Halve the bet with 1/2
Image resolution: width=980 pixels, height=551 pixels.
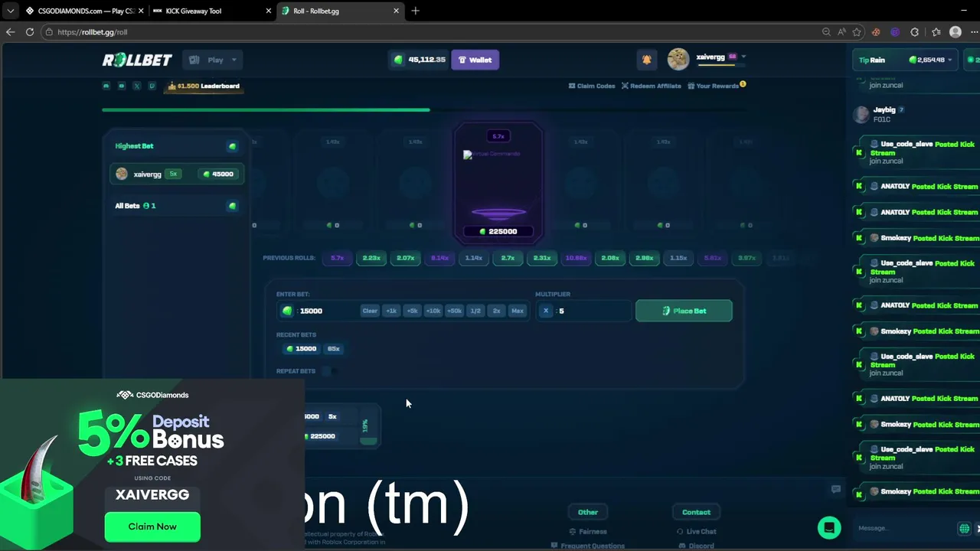475,311
